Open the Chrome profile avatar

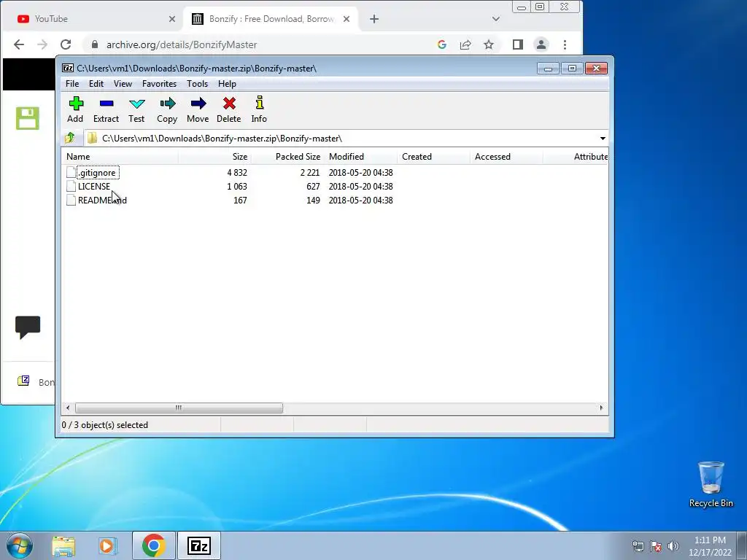[x=541, y=44]
